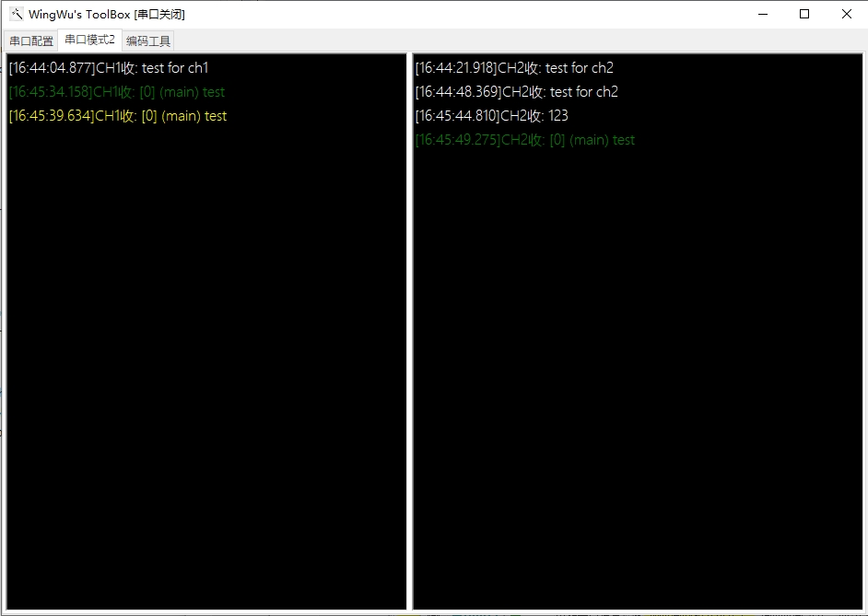Select the green CH2 line at 16:45:49.275
Image resolution: width=868 pixels, height=616 pixels.
point(524,140)
